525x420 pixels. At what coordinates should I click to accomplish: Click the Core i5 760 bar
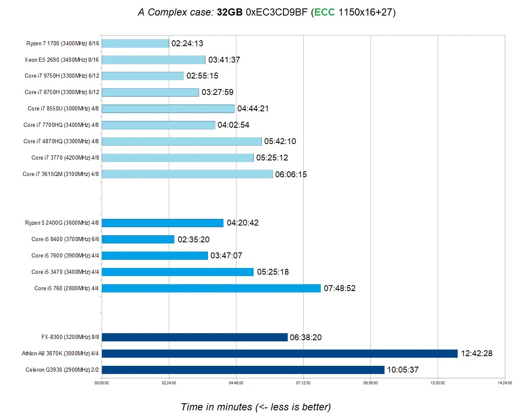[x=211, y=289]
